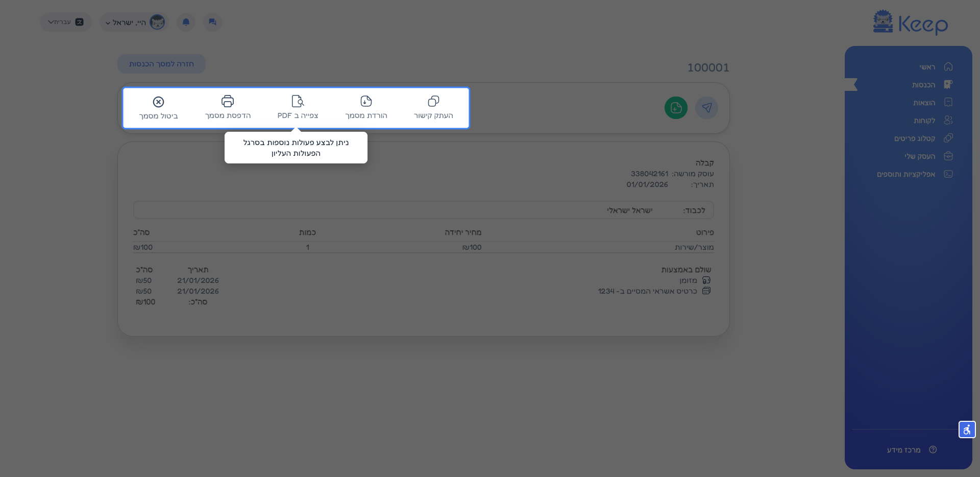Viewport: 980px width, 477px height.
Task: Click the paper plane send icon
Action: (706, 108)
